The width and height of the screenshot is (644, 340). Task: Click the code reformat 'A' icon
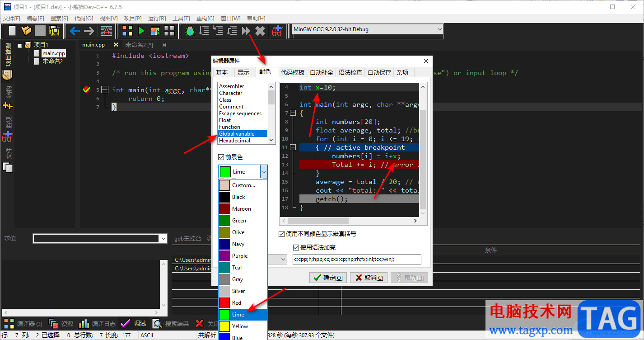click(107, 31)
